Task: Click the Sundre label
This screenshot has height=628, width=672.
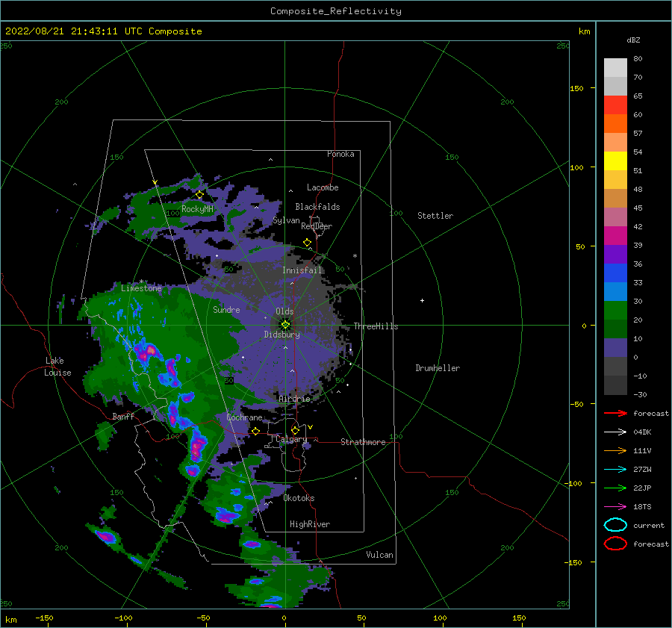Action: (226, 309)
